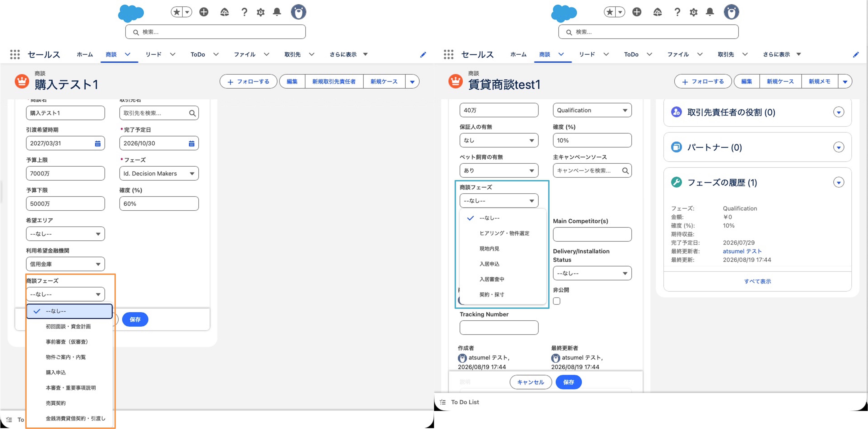Click キャンセル button in right window
Image resolution: width=868 pixels, height=429 pixels.
pyautogui.click(x=530, y=382)
